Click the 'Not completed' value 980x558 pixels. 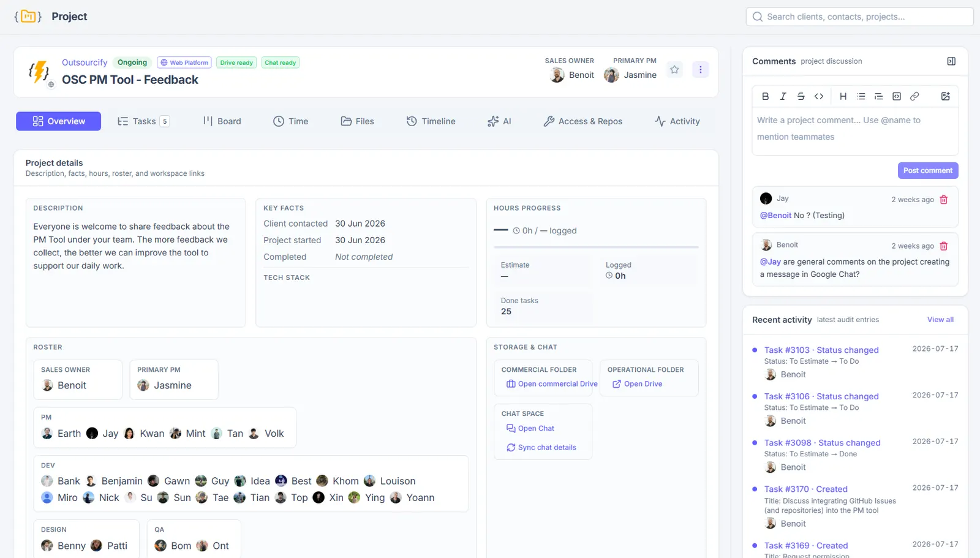tap(364, 257)
